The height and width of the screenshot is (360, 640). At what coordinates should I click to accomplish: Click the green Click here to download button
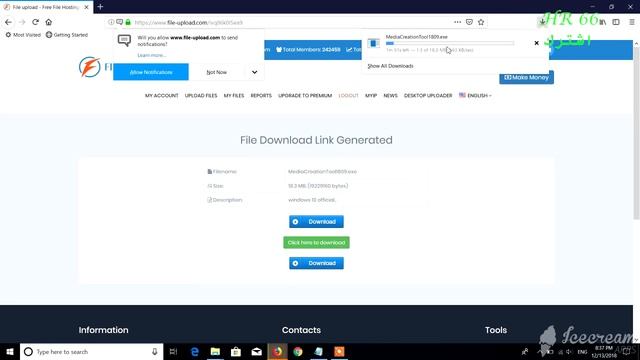[x=316, y=242]
